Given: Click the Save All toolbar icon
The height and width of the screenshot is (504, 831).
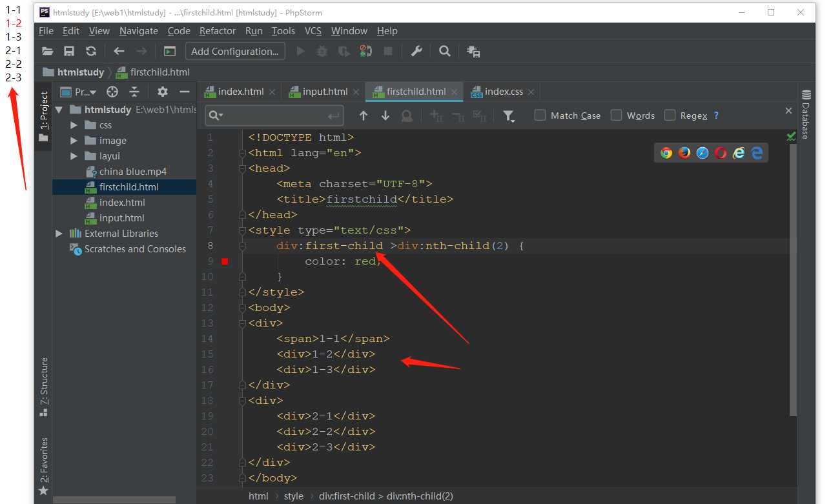Looking at the screenshot, I should [69, 51].
